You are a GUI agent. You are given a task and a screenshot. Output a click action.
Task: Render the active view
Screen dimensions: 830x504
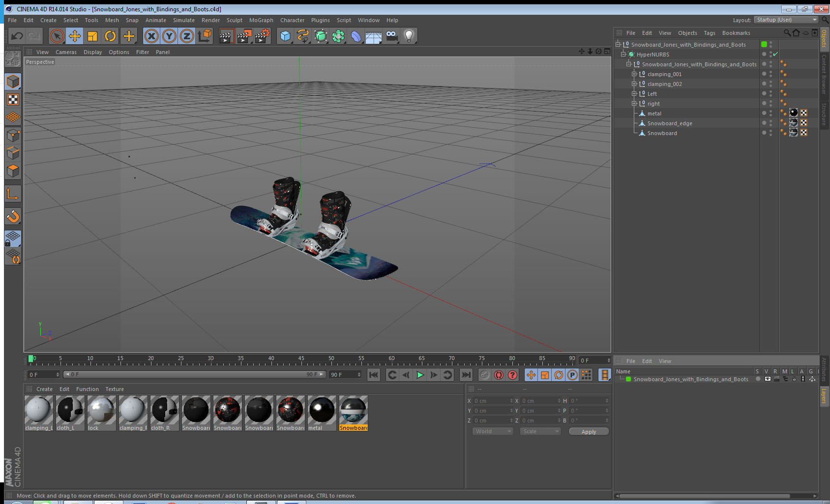pos(226,36)
